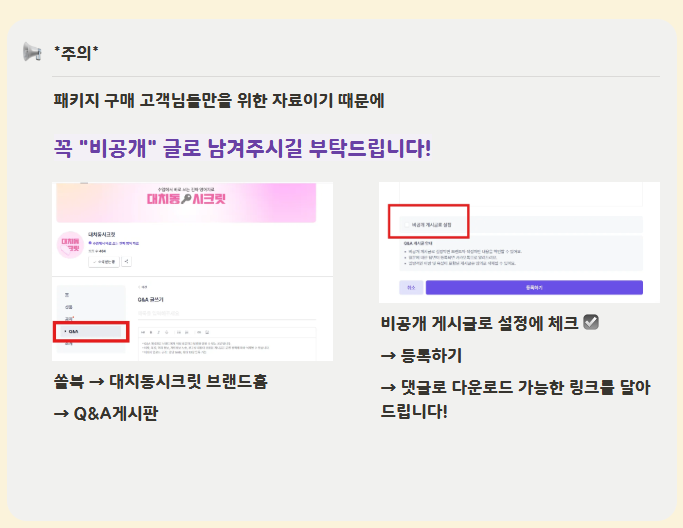Click the title input under Q&A 글쓰기

click(227, 314)
